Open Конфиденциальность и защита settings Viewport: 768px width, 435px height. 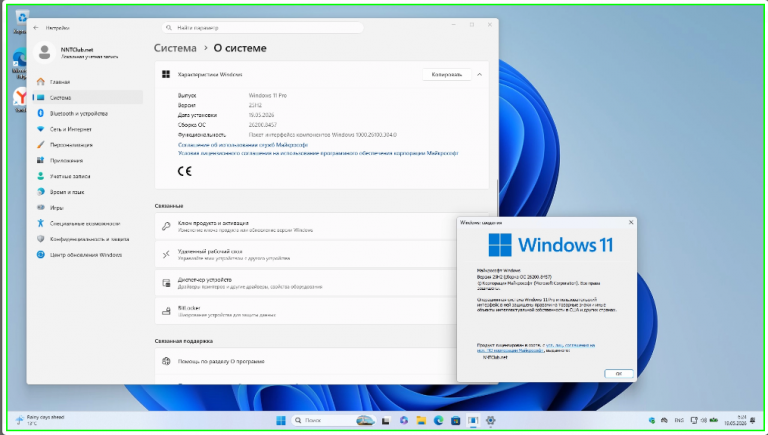[88, 239]
